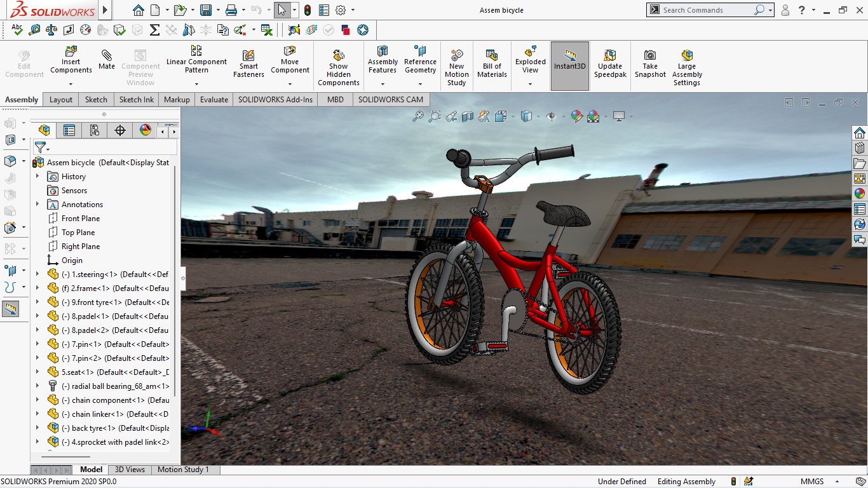Screen dimensions: 868x488
Task: Open the SOLIDWORKS CAM tab
Action: click(x=391, y=99)
